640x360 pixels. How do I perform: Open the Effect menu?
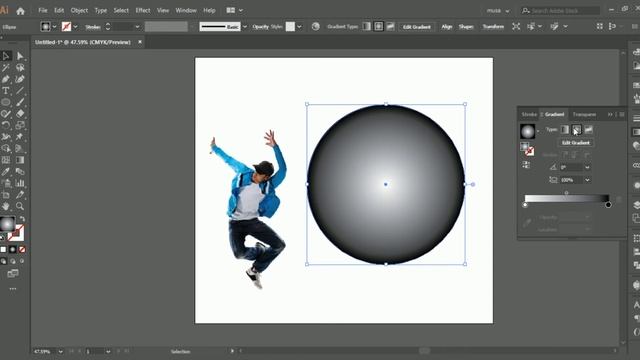click(143, 10)
